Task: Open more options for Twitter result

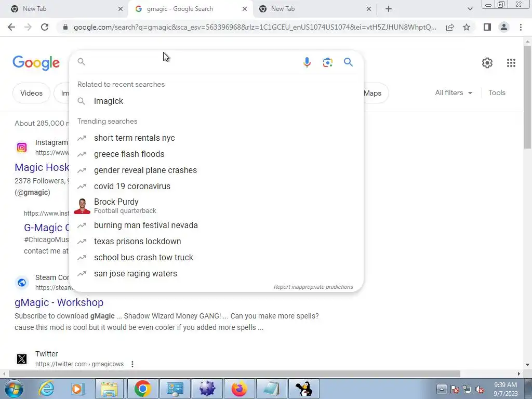Action: pyautogui.click(x=132, y=364)
